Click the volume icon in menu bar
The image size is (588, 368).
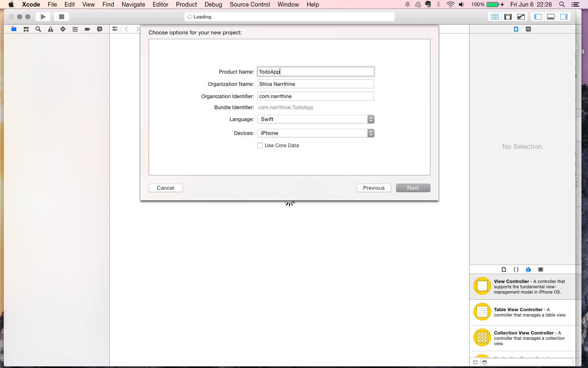coord(461,4)
